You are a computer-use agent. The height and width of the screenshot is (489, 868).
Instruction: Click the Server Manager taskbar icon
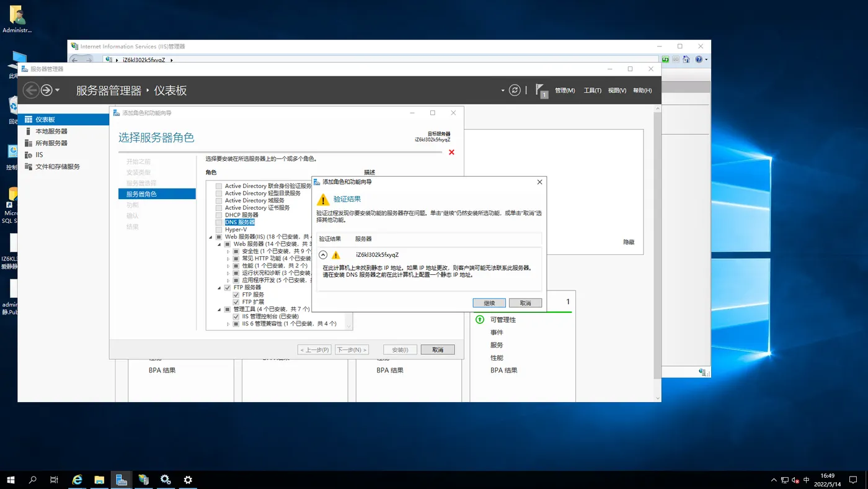(122, 480)
